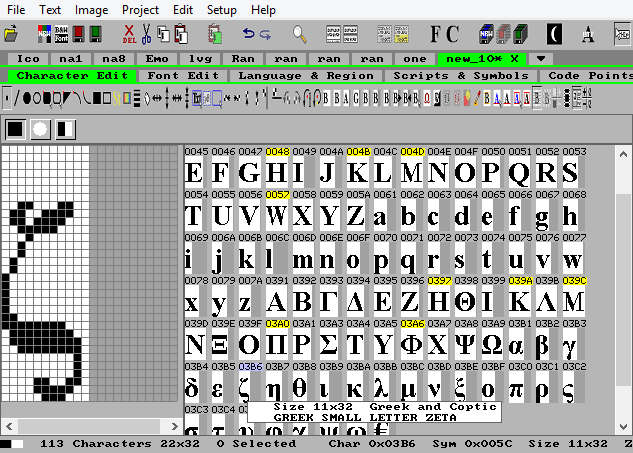Switch to the one document tab
The height and width of the screenshot is (453, 633).
[415, 59]
